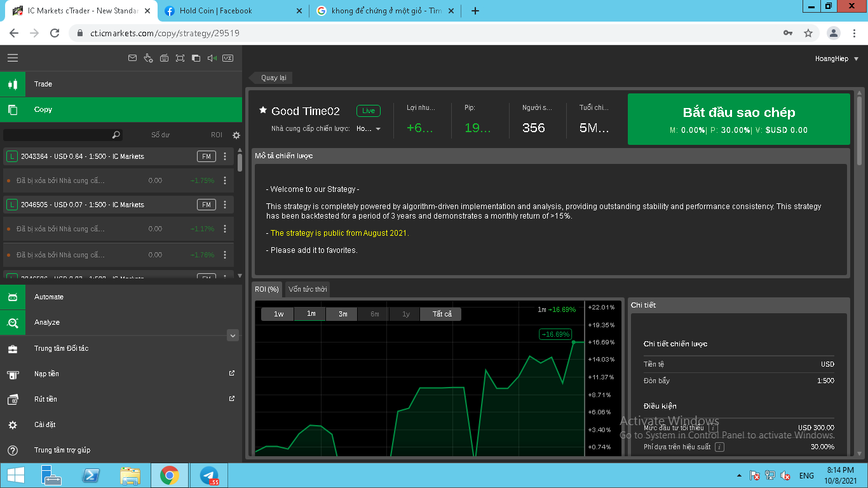This screenshot has height=488, width=868.
Task: Click the Quay lại back button
Action: pyautogui.click(x=273, y=78)
